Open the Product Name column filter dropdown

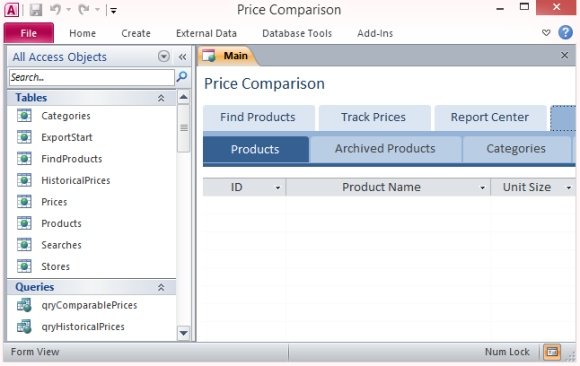482,188
